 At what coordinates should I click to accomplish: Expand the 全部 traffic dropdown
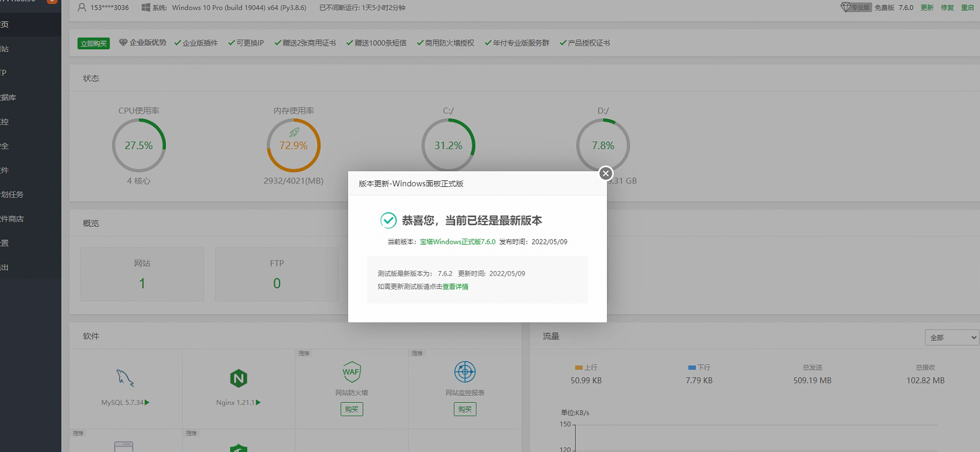(x=952, y=337)
